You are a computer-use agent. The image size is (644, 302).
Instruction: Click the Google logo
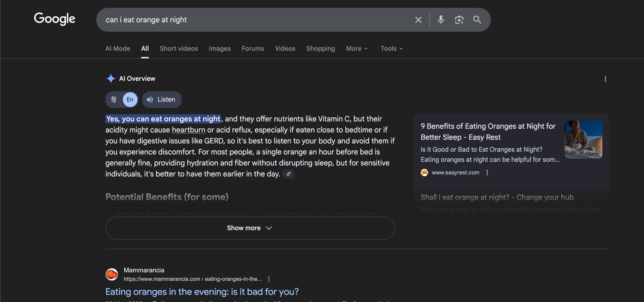54,19
